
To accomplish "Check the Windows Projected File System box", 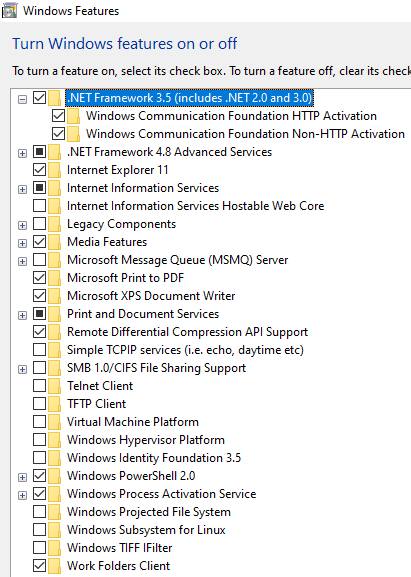I will point(39,511).
